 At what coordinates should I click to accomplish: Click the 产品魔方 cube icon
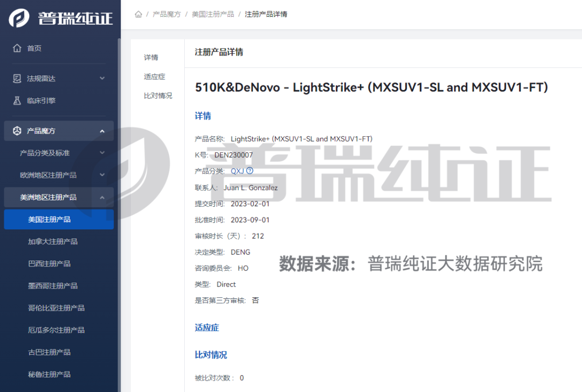(17, 130)
